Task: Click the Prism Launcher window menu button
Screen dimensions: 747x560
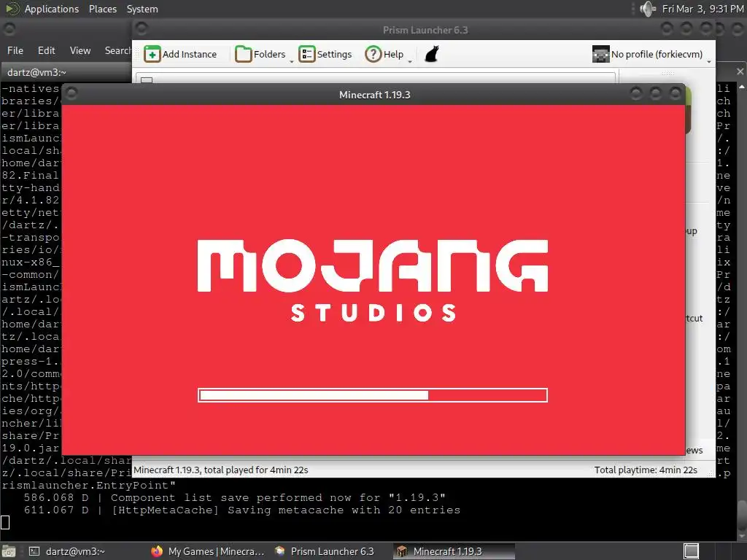Action: [x=141, y=29]
